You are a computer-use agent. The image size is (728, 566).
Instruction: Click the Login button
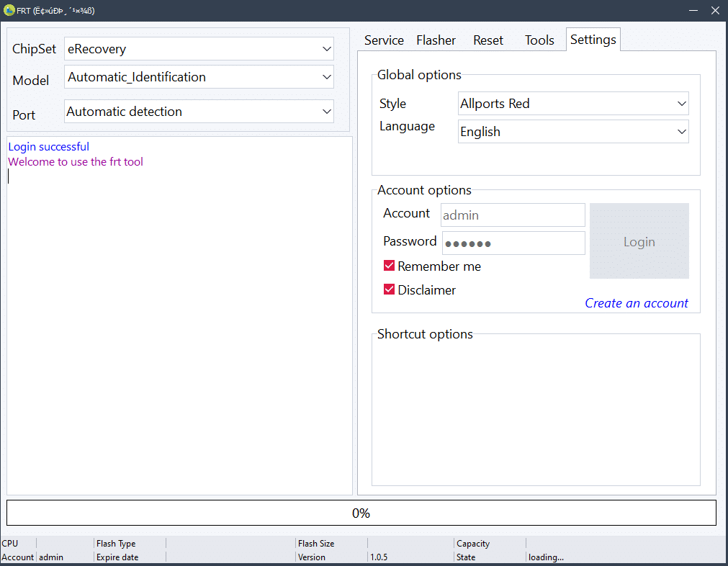[639, 241]
